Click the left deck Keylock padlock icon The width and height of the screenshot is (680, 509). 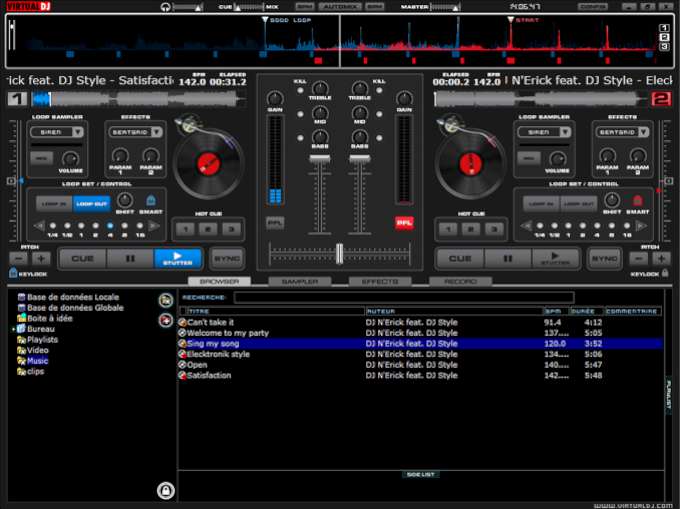[x=12, y=272]
